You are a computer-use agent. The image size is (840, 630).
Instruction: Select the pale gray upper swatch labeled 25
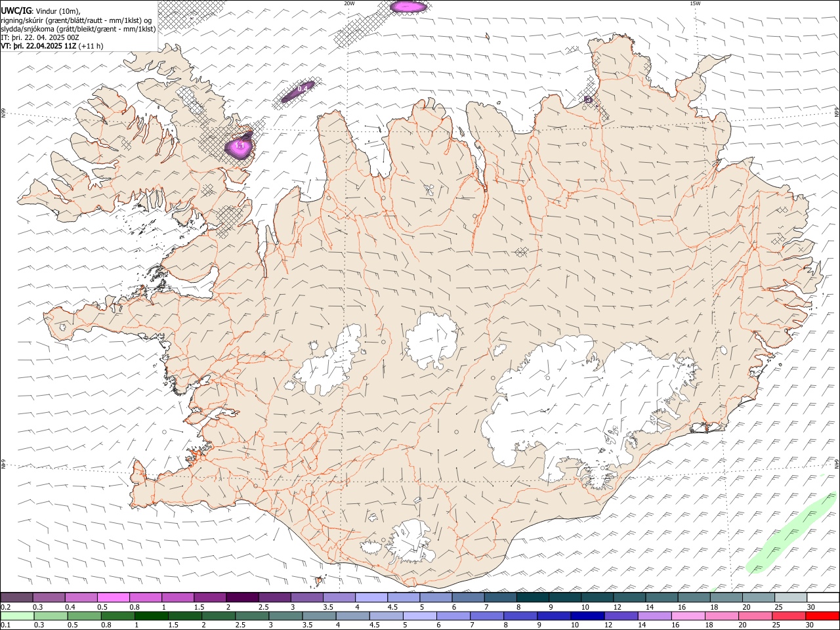790,597
